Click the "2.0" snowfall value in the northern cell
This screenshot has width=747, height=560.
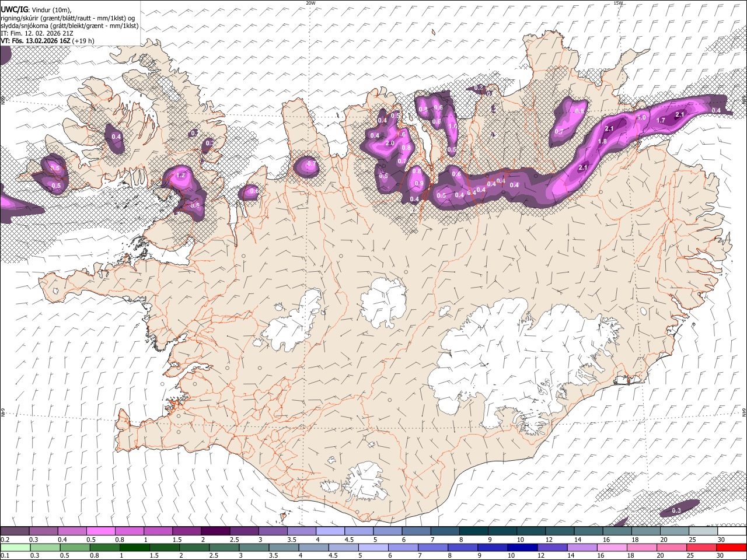(x=390, y=143)
